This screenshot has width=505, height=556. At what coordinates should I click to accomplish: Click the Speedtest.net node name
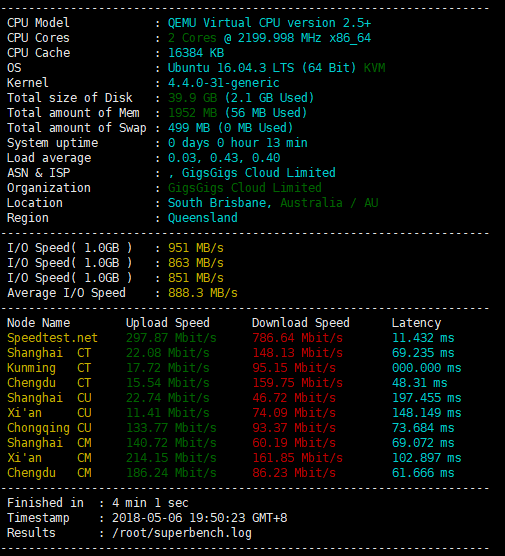tap(52, 338)
